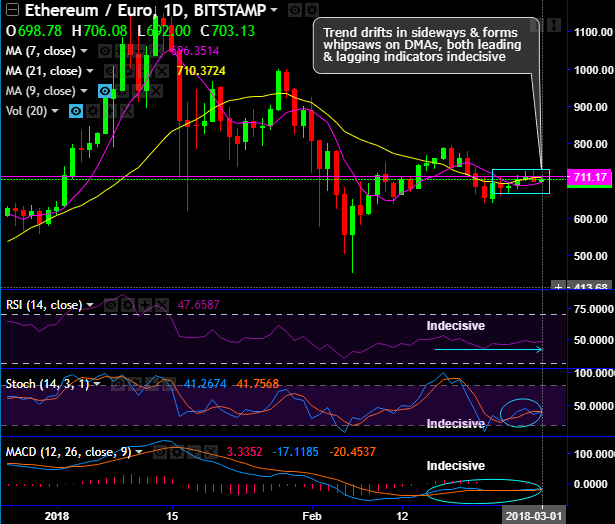Remove MA (21, close) indicator with X
Image resolution: width=615 pixels, height=524 pixels.
[162, 71]
